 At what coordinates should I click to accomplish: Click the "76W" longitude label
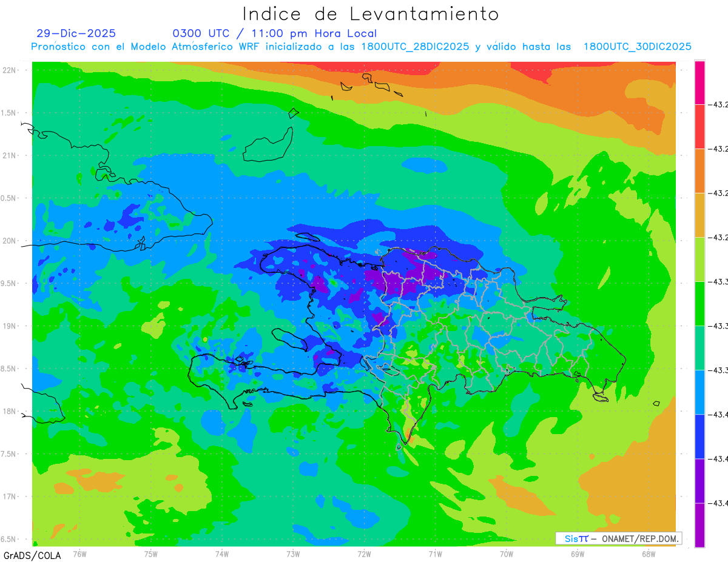tap(79, 554)
